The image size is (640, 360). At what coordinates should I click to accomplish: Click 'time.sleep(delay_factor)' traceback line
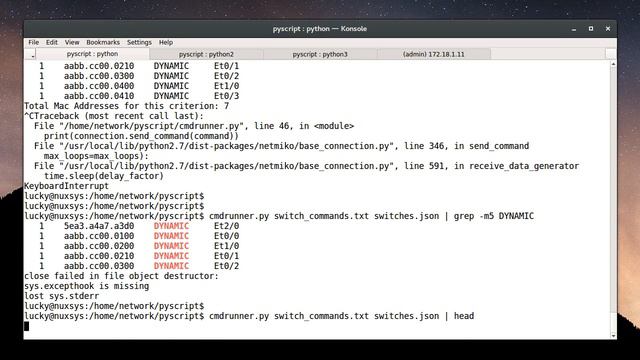pos(104,176)
